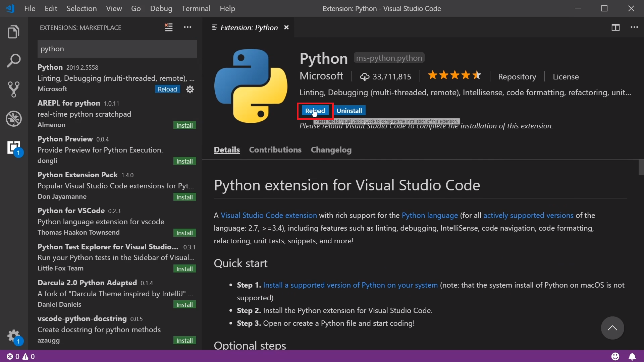Install Python for VSCode extension
The width and height of the screenshot is (644, 362).
point(184,233)
